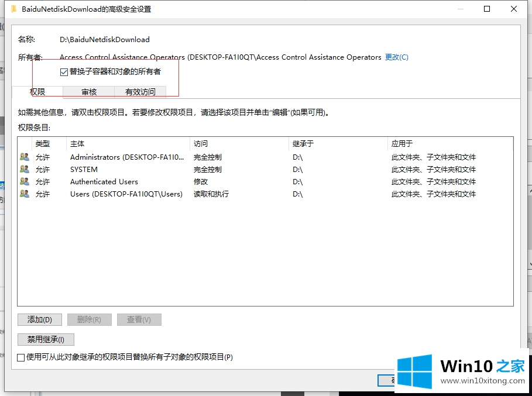The width and height of the screenshot is (532, 396).
Task: Enable 使用可从此对象继承的权限项目替换 checkbox
Action: (x=20, y=357)
